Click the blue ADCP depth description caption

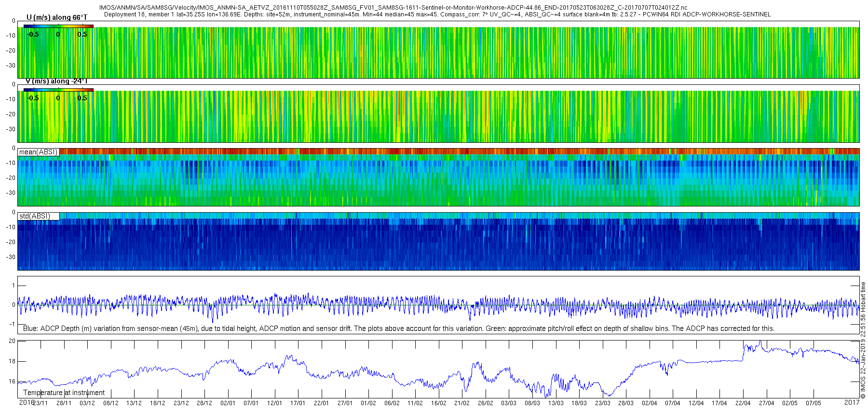coord(398,328)
